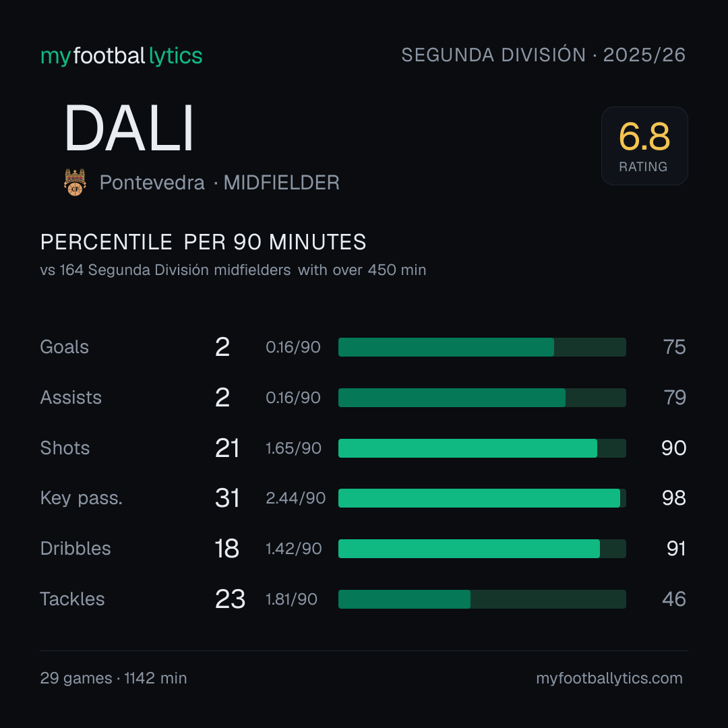Viewport: 728px width, 728px height.
Task: Click the Key pass. percentile value 98
Action: click(x=674, y=498)
